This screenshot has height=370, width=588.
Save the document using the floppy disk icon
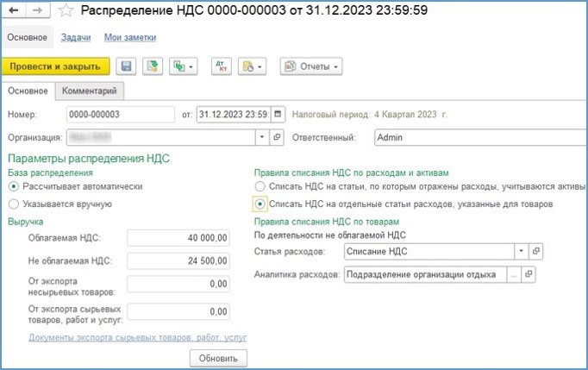tap(126, 66)
